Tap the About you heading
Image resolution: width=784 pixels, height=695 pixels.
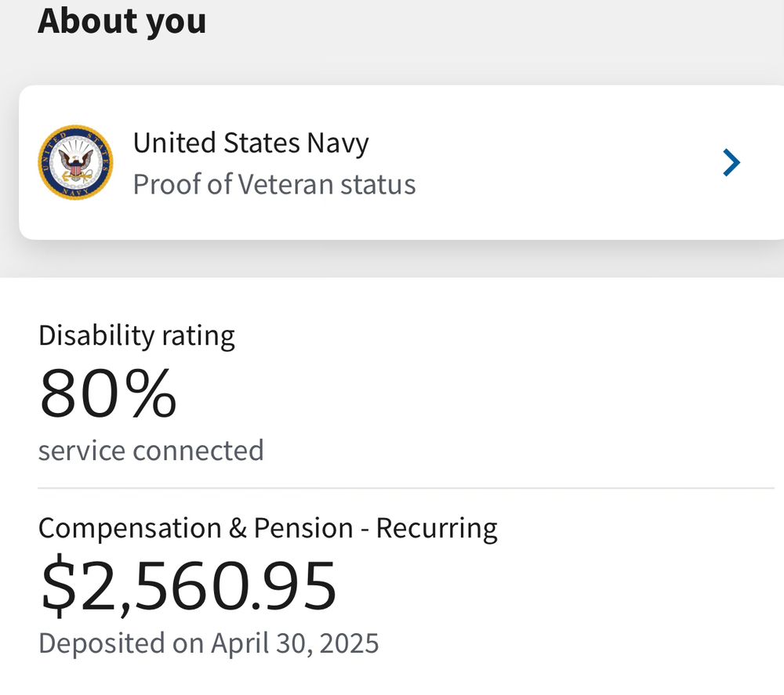(x=122, y=22)
